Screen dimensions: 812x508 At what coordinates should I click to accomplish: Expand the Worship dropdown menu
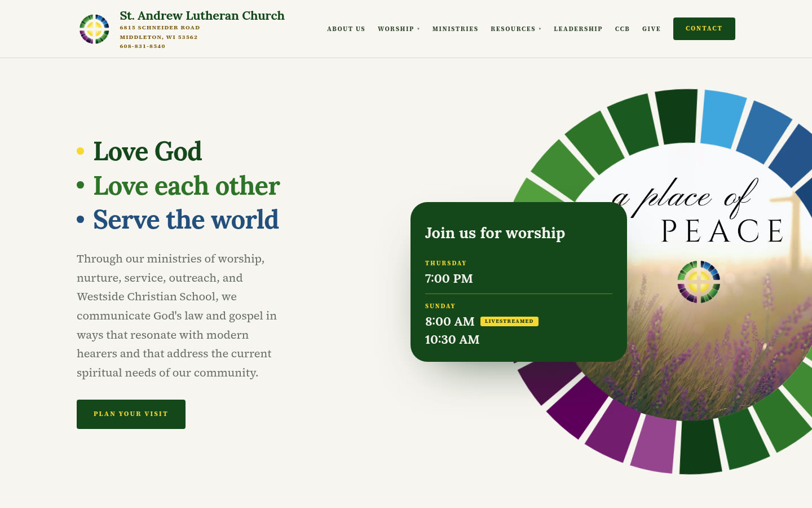399,29
